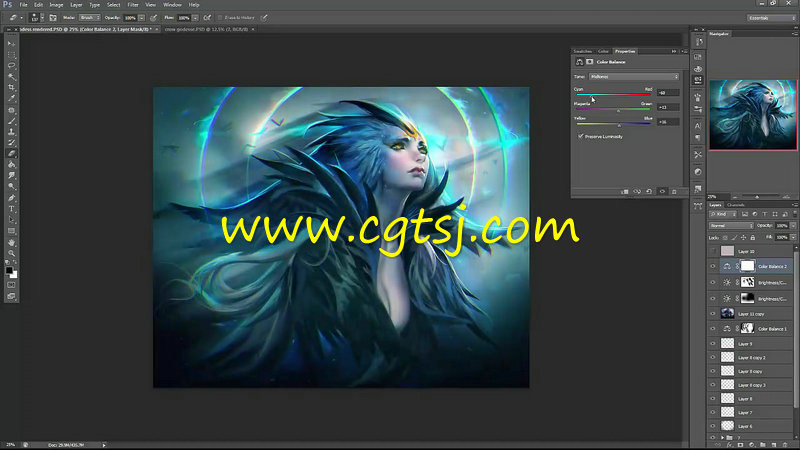Image resolution: width=800 pixels, height=450 pixels.
Task: Select the Magic Wand tool
Action: point(11,77)
